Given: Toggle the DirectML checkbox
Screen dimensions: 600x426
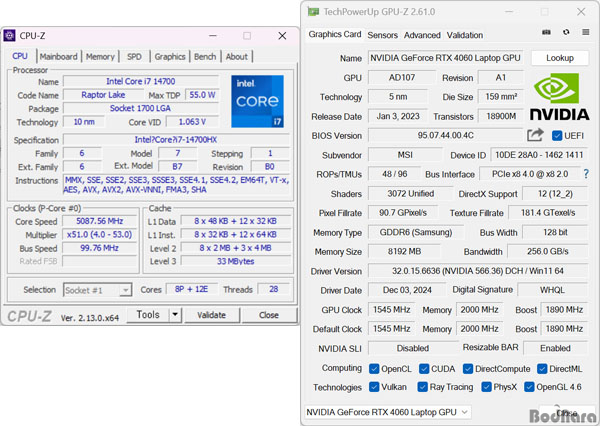Looking at the screenshot, I should point(542,369).
